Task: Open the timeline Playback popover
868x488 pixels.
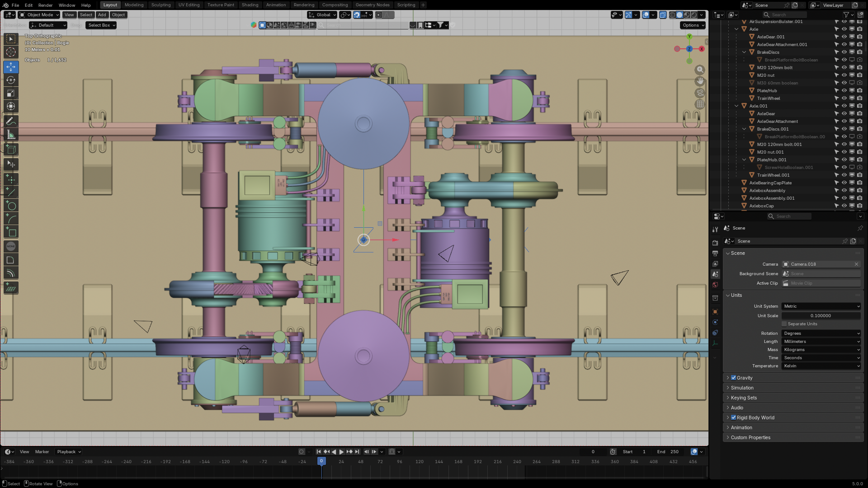Action: pos(69,452)
